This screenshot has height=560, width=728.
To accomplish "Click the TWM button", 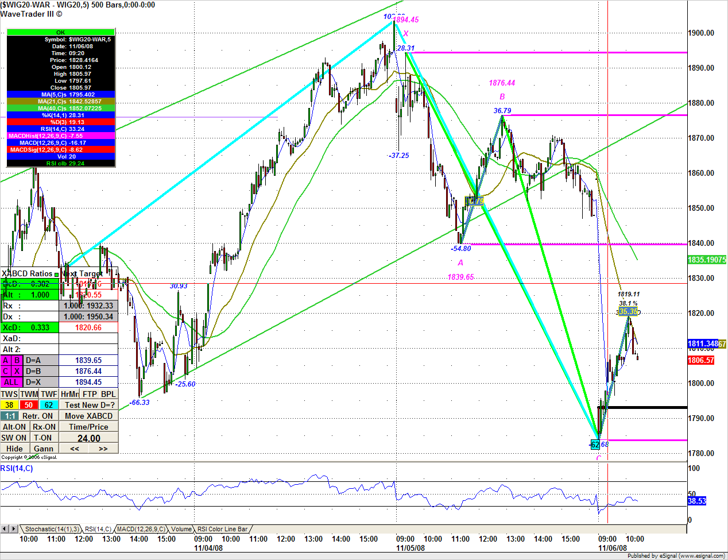I will click(x=29, y=394).
